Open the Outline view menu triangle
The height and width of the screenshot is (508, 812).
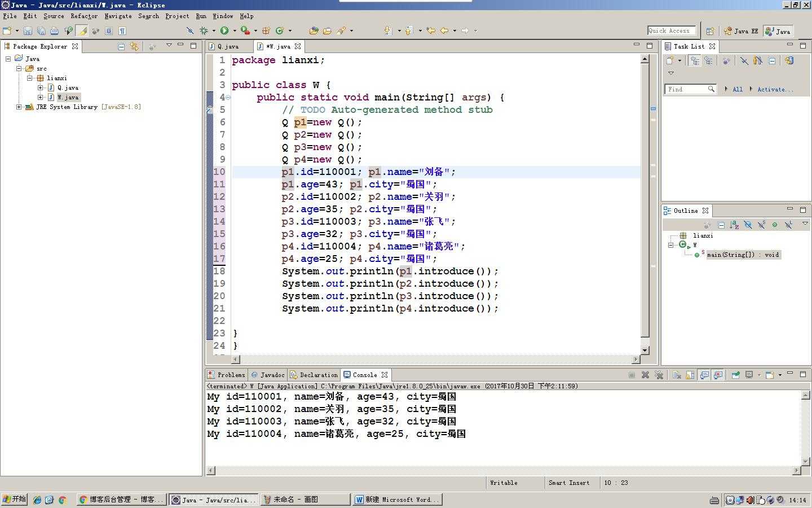805,224
